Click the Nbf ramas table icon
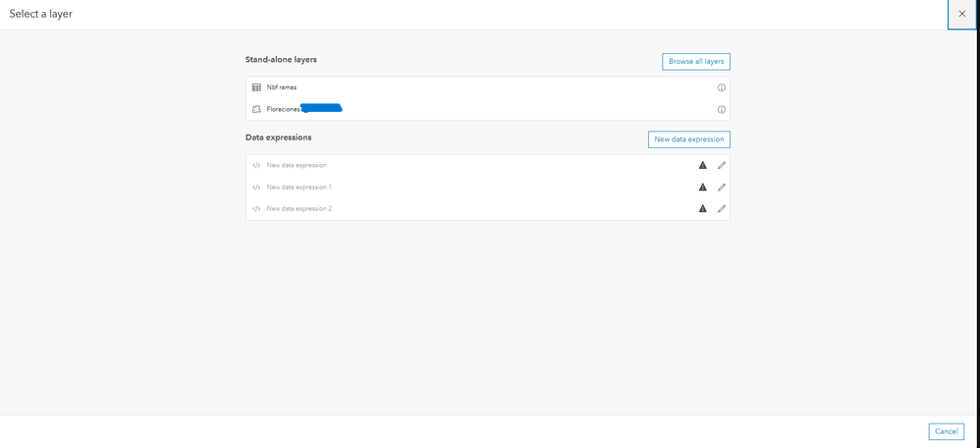980x448 pixels. [x=256, y=87]
